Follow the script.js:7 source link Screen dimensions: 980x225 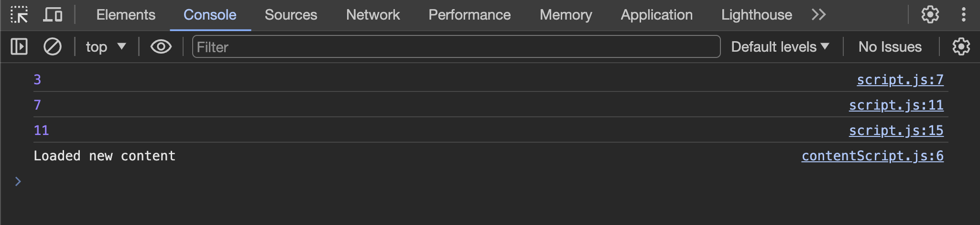point(900,79)
